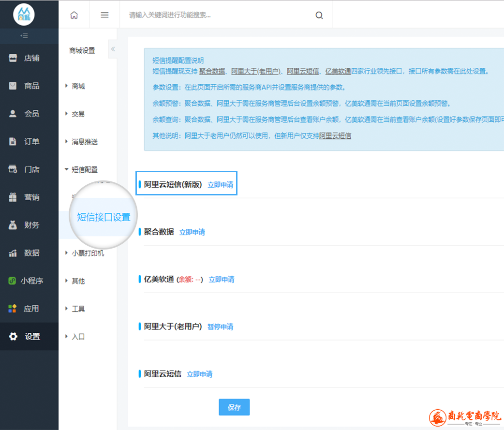Click 暂停申请 next to 阿里大于(老用户)
This screenshot has width=504, height=430.
pyautogui.click(x=221, y=326)
